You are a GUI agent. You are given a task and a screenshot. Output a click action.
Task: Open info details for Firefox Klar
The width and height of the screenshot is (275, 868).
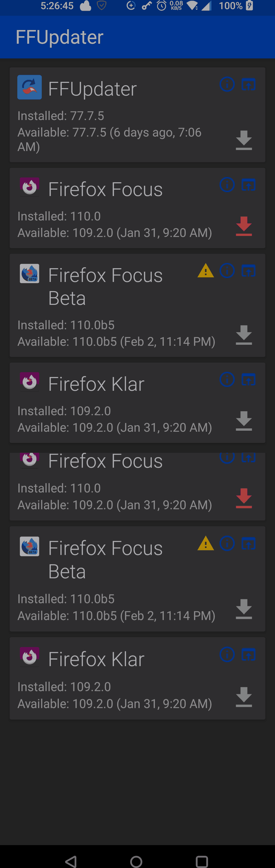(227, 379)
